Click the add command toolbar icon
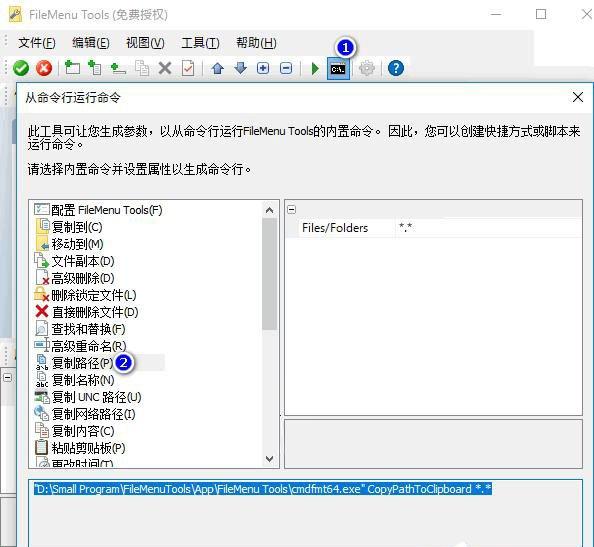The width and height of the screenshot is (594, 547). click(x=72, y=68)
